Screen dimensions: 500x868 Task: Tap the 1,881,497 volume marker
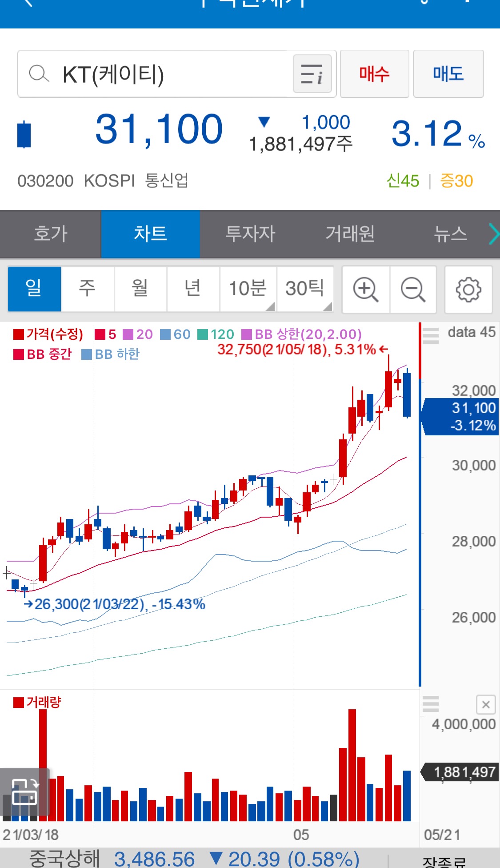pyautogui.click(x=460, y=772)
